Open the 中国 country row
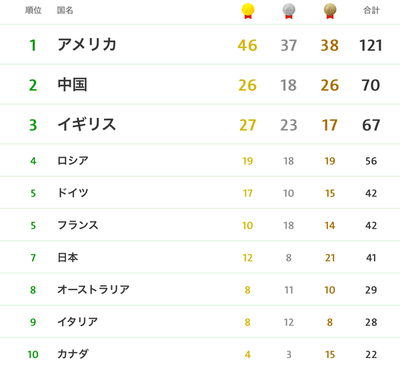This screenshot has height=368, width=400. (x=200, y=85)
